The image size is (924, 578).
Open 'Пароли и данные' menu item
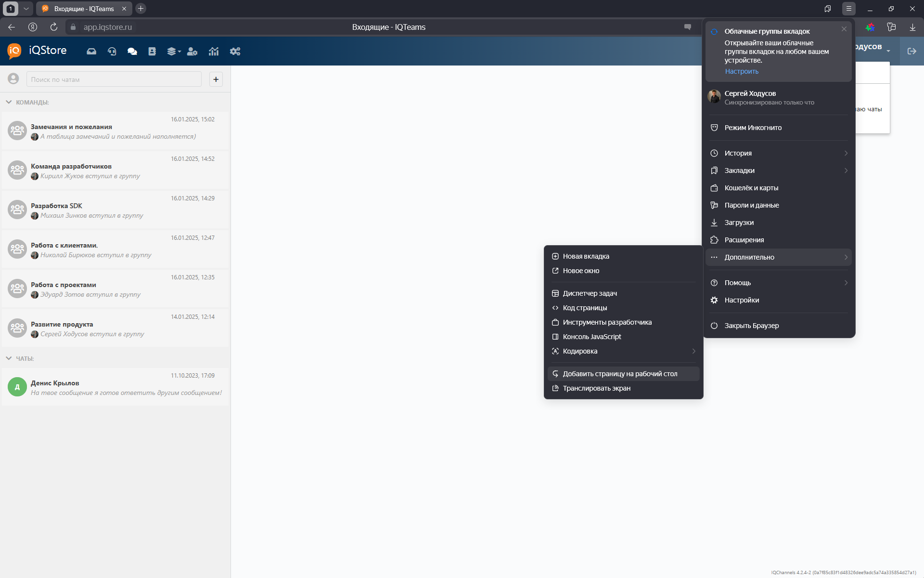tap(779, 205)
